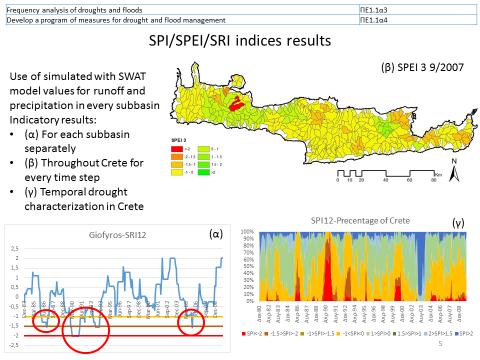This screenshot has height=360, width=480.
Task: Click cell 'Frequency analysis of droughts and floods'
Action: [182, 10]
